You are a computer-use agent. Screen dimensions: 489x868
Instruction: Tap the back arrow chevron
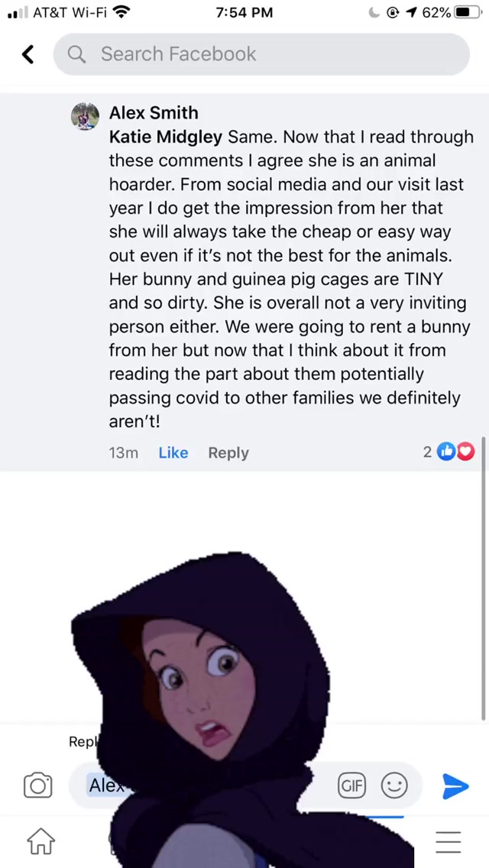coord(28,54)
